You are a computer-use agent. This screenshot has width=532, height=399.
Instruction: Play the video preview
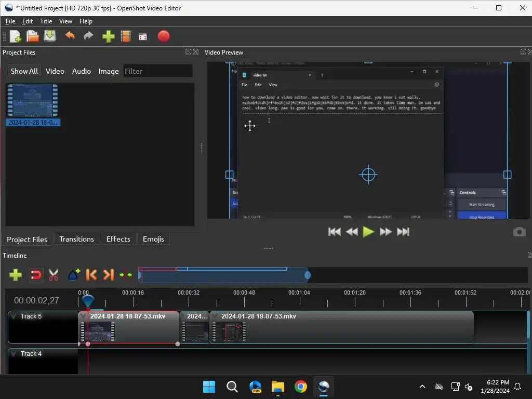tap(368, 232)
